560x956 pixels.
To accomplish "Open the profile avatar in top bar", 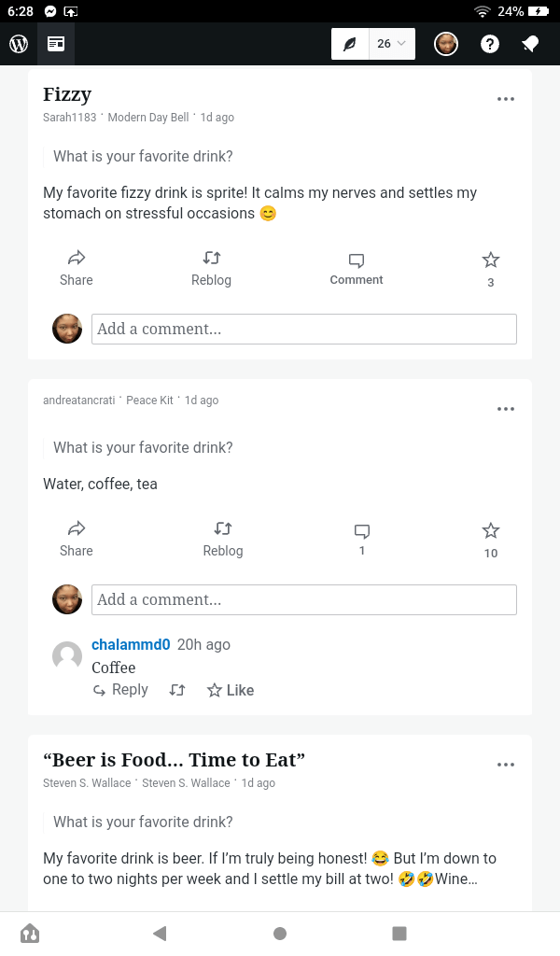I will click(x=446, y=44).
